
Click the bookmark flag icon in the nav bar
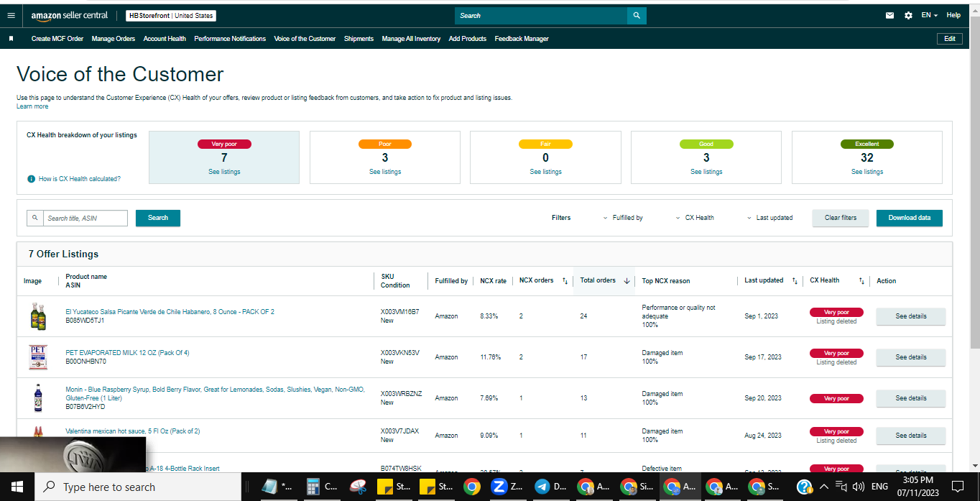[11, 39]
